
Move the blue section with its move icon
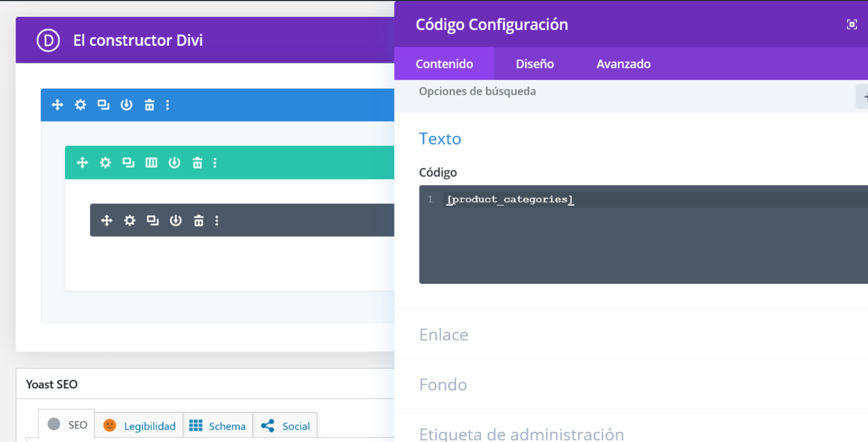(x=57, y=105)
